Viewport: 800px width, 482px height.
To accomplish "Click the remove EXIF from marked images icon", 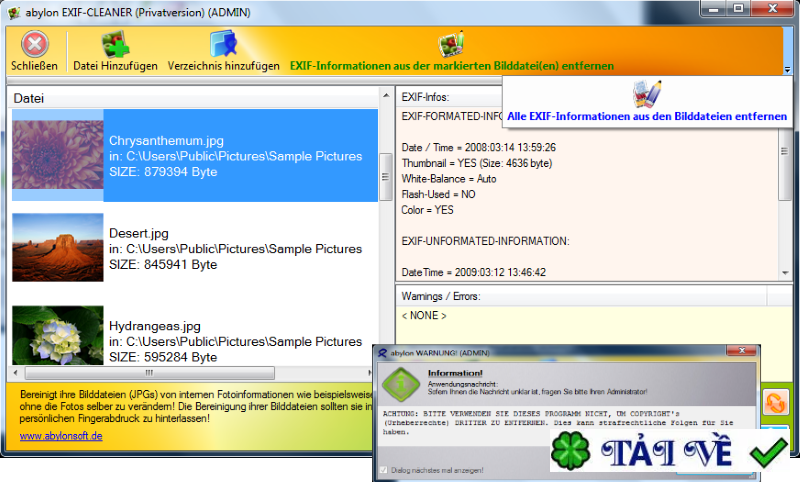I will pos(452,44).
